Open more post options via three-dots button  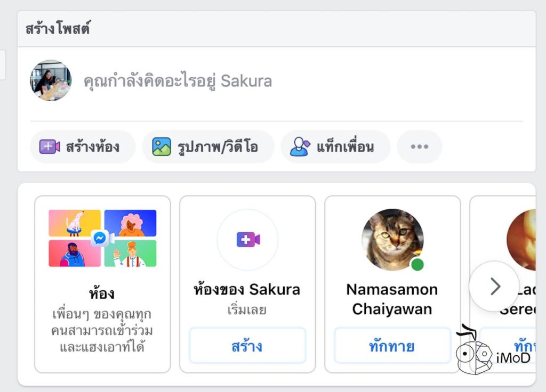click(419, 146)
